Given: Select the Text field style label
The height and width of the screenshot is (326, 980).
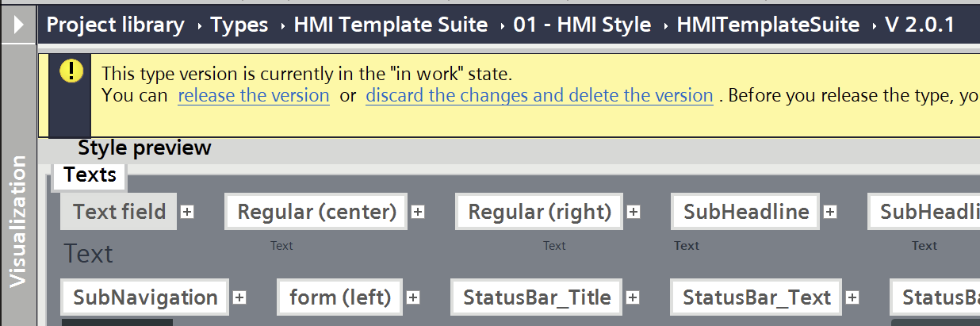Looking at the screenshot, I should tap(119, 212).
